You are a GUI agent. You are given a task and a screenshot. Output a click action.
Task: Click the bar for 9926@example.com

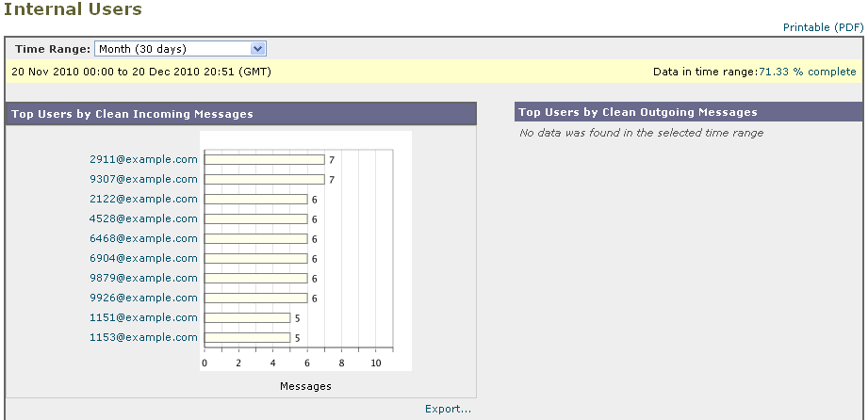click(x=255, y=298)
